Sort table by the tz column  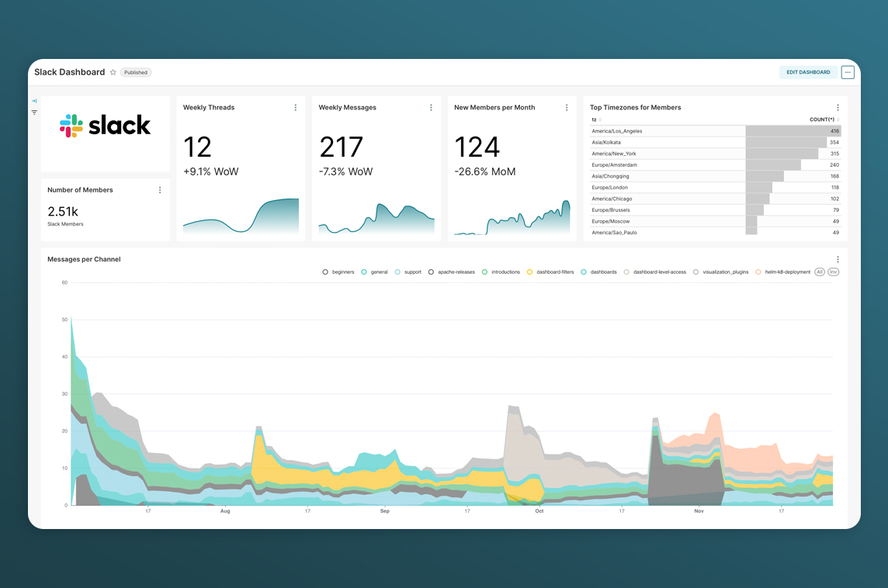click(595, 119)
